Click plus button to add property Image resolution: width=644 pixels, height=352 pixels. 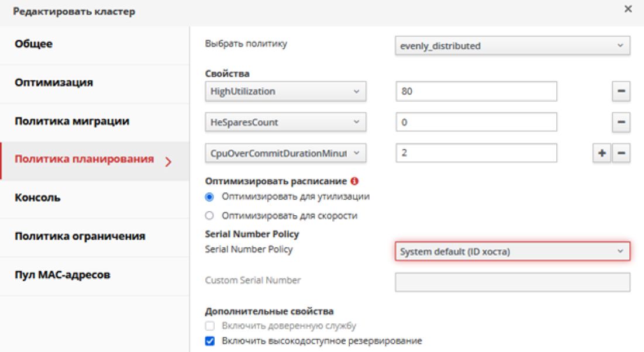[601, 153]
